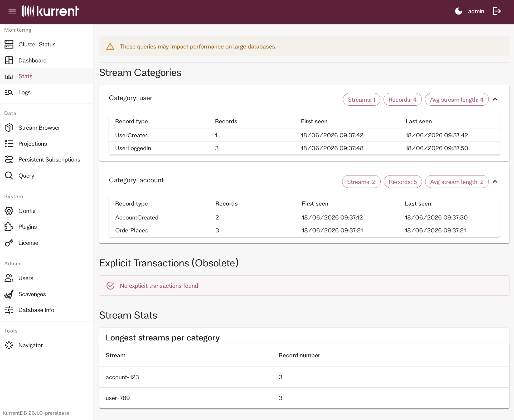Screen dimensions: 514x420
Task: Click the Database Info sliders icon
Action: (x=9, y=310)
